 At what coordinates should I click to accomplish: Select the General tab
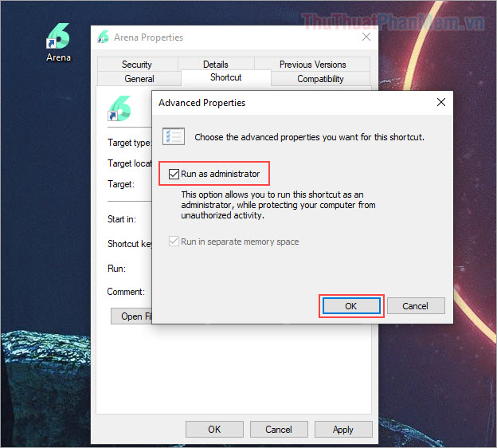(139, 79)
